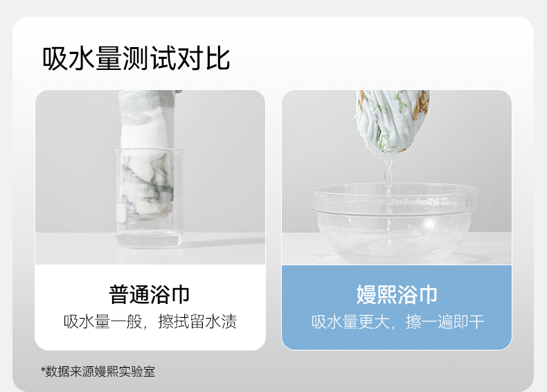Open the ordinary towel beaker photo

pos(150,177)
